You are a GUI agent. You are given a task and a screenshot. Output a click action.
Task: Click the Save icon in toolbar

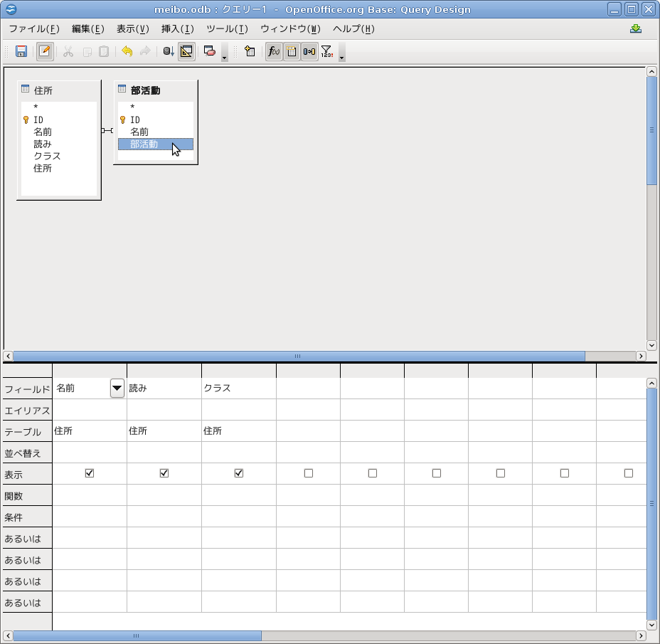(x=21, y=51)
